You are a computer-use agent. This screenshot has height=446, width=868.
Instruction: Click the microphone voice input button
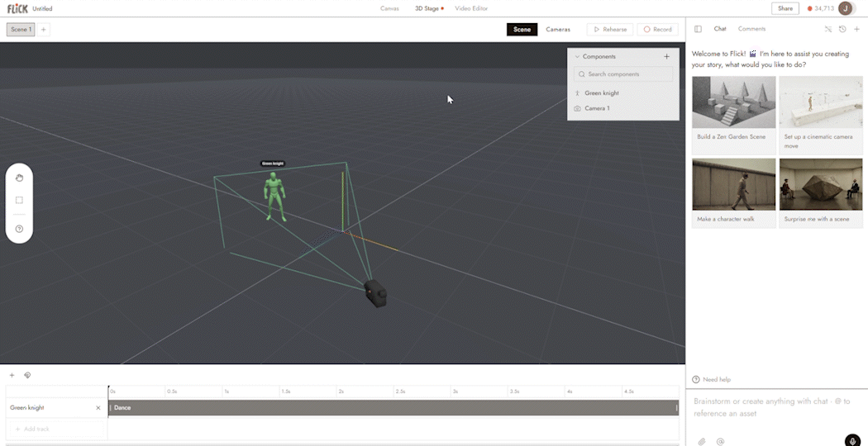pos(853,440)
